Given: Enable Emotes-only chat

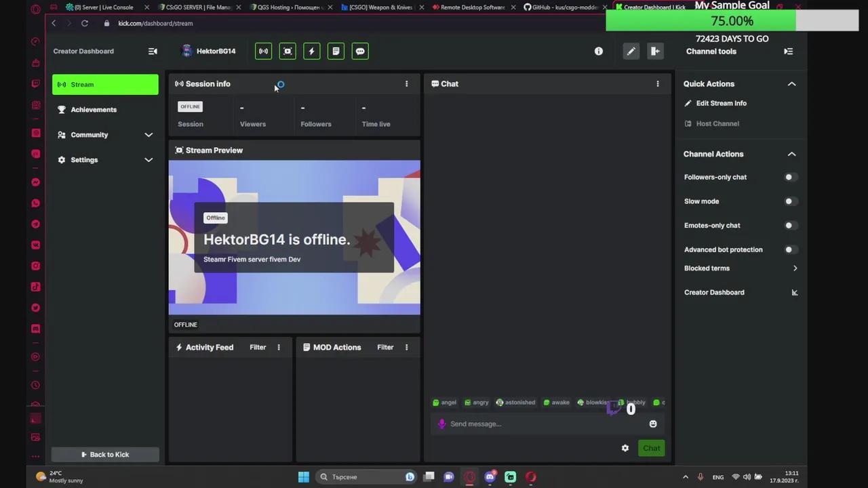Looking at the screenshot, I should [x=789, y=225].
